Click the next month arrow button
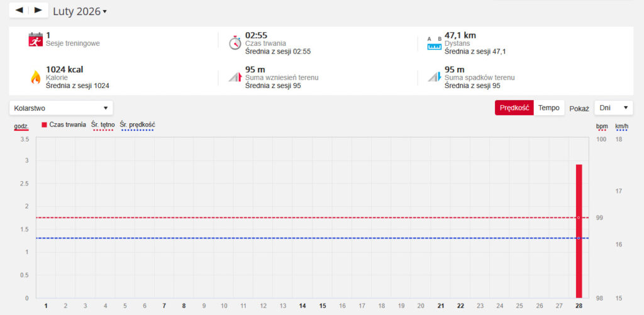This screenshot has height=315, width=644. click(38, 10)
